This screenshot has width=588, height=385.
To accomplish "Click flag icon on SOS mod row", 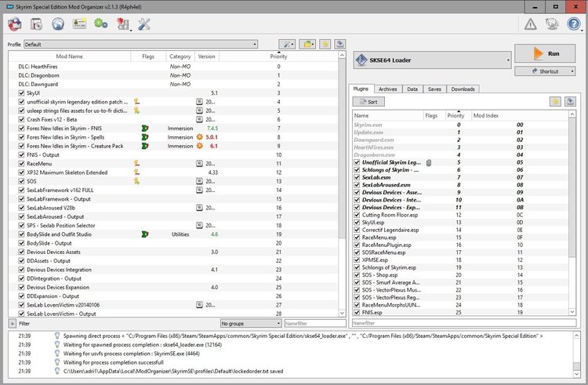I will click(137, 181).
